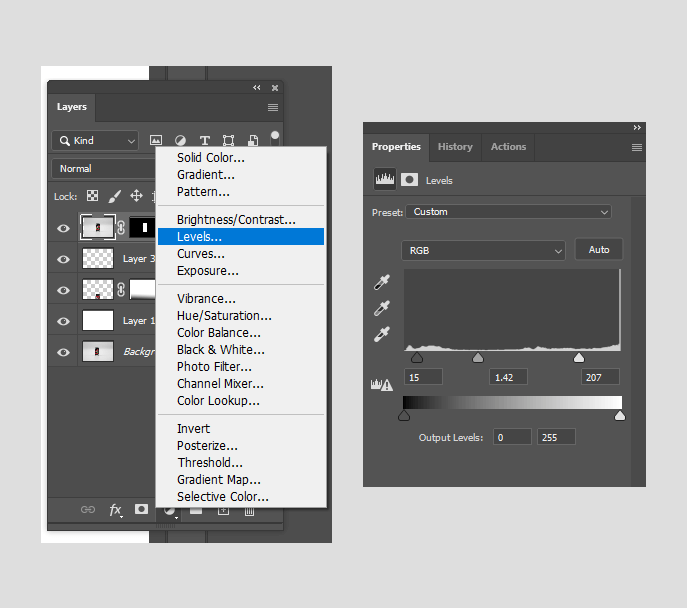Click the Auto levels button
687x608 pixels.
coord(598,250)
